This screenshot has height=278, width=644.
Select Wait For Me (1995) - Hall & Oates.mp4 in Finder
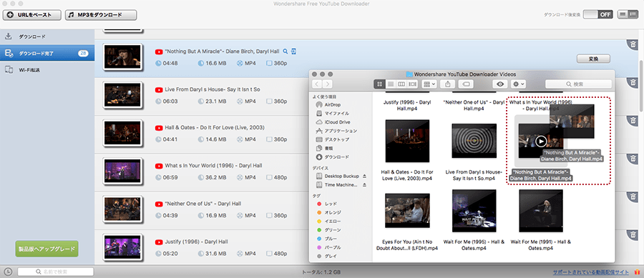[x=474, y=210]
